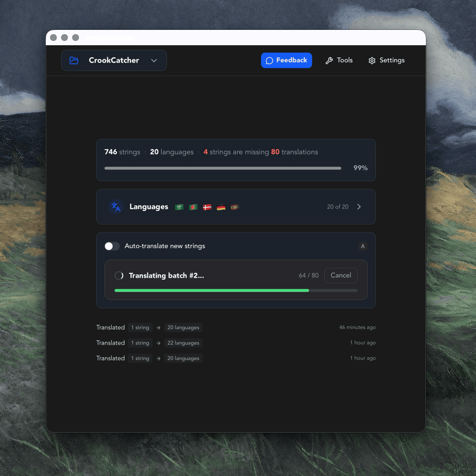Click the green batch translation progress bar

(x=212, y=290)
